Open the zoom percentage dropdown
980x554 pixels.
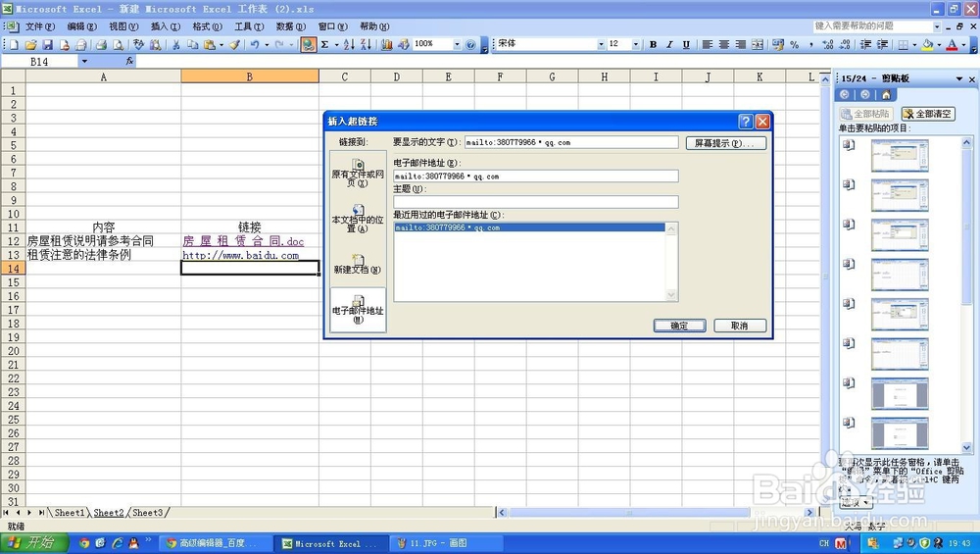tap(457, 44)
